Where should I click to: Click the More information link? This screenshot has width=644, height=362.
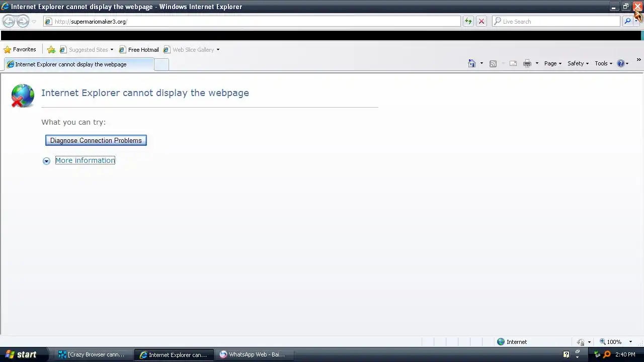click(x=85, y=160)
